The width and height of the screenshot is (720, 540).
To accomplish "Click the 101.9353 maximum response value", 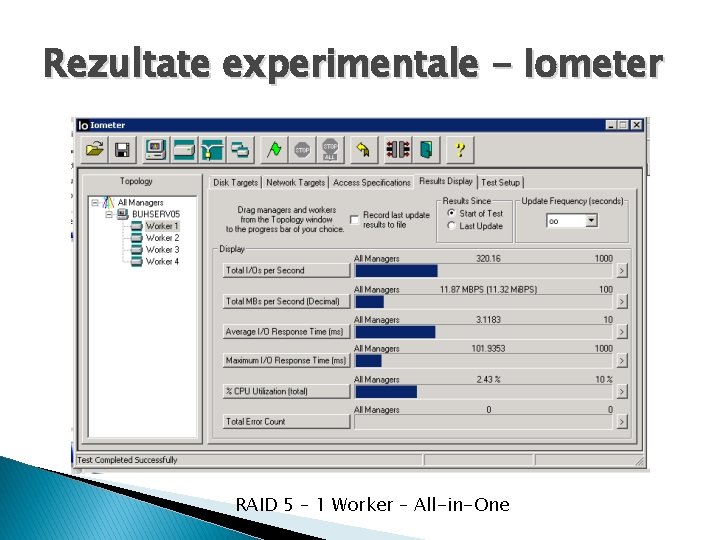I will pos(488,349).
